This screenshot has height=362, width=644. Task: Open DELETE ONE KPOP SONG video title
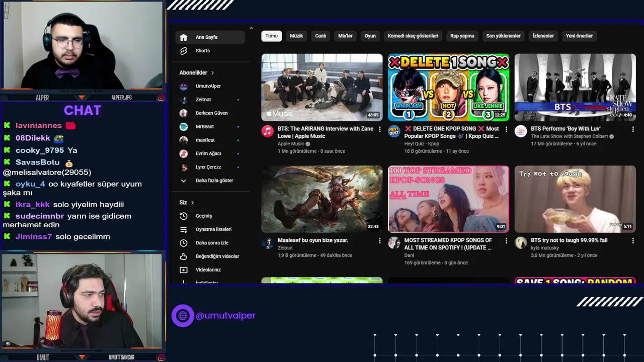[x=452, y=132]
